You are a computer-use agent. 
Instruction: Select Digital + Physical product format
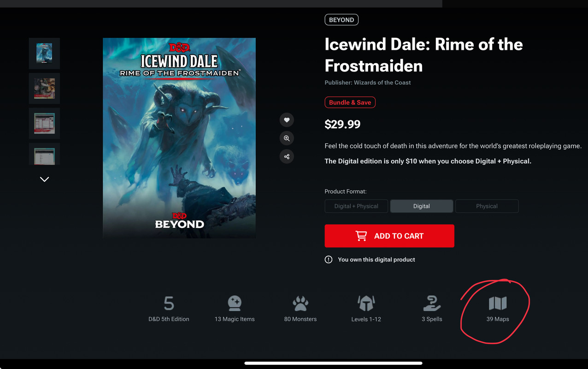point(356,206)
